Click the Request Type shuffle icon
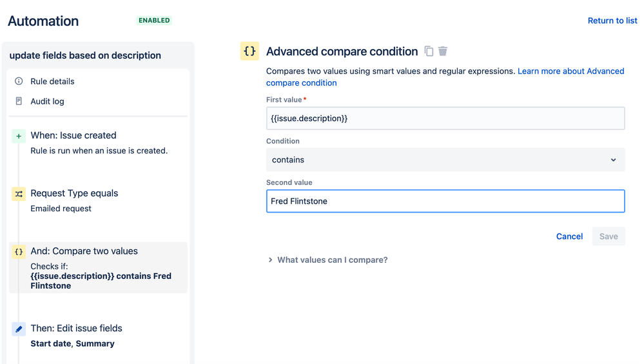This screenshot has width=644, height=364. coord(19,194)
